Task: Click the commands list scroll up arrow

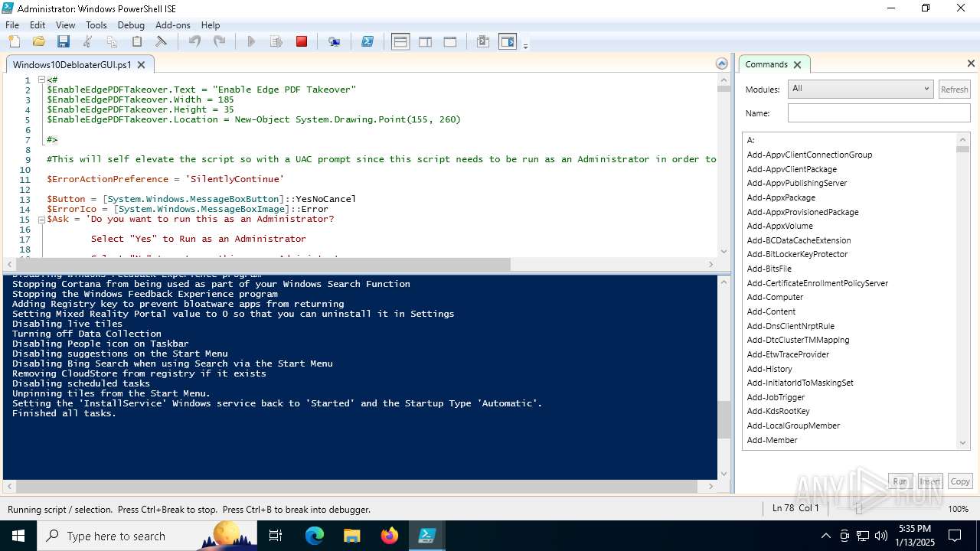Action: coord(963,140)
